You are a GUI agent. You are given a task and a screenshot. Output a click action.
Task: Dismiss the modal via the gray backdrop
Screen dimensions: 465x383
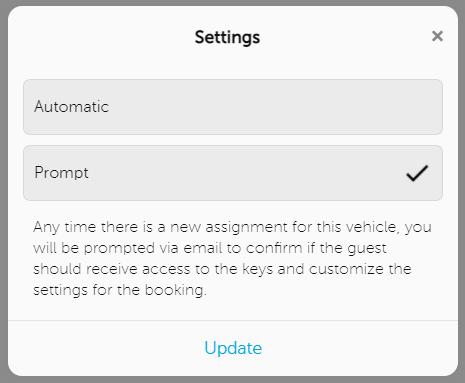tap(3, 191)
